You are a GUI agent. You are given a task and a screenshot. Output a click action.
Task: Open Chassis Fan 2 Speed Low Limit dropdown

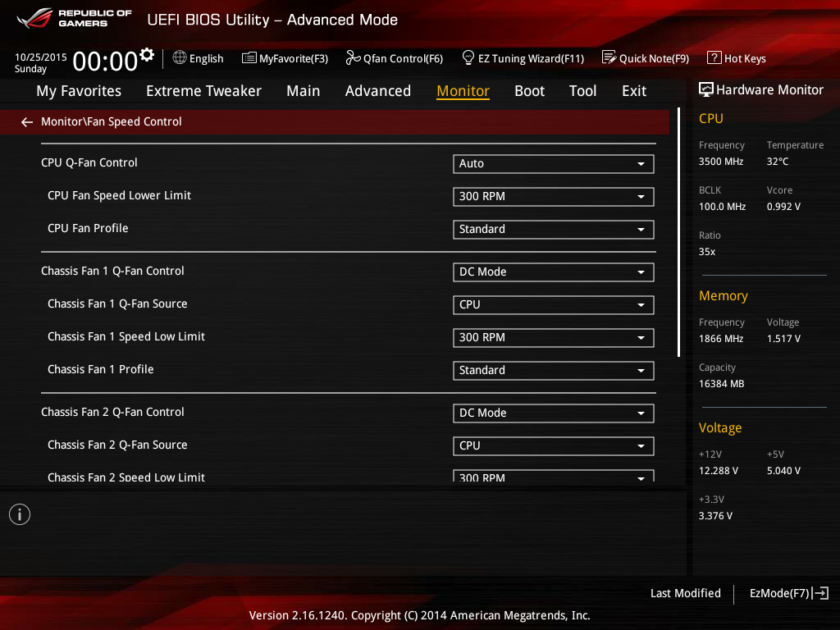(x=554, y=476)
